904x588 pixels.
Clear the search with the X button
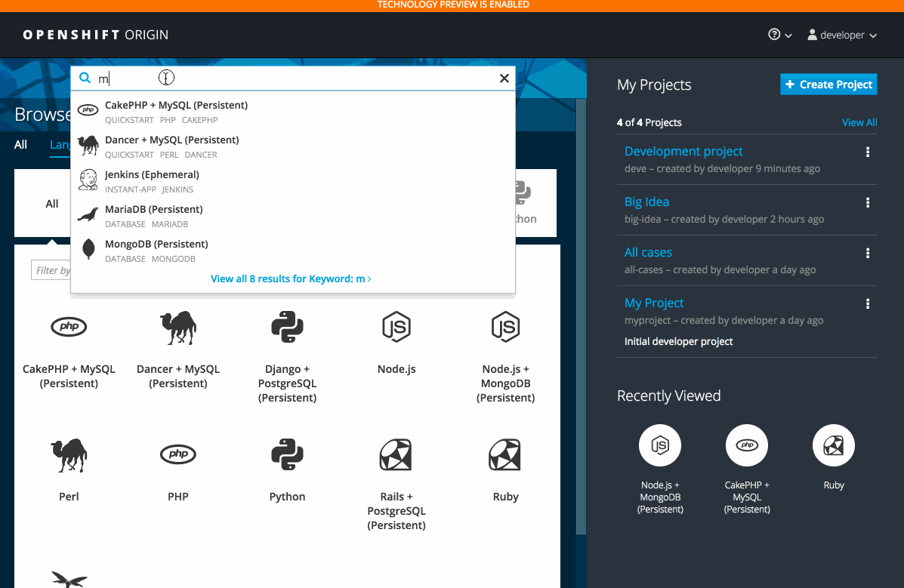504,78
